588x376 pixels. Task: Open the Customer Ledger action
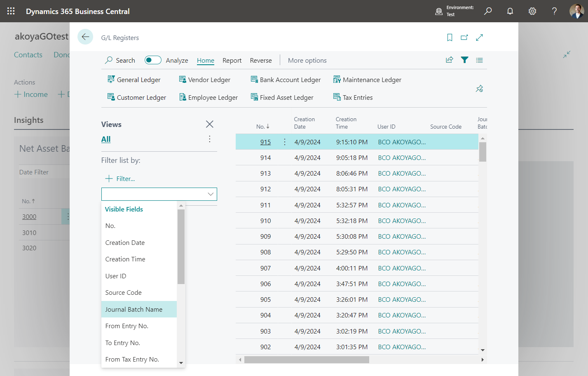(137, 97)
